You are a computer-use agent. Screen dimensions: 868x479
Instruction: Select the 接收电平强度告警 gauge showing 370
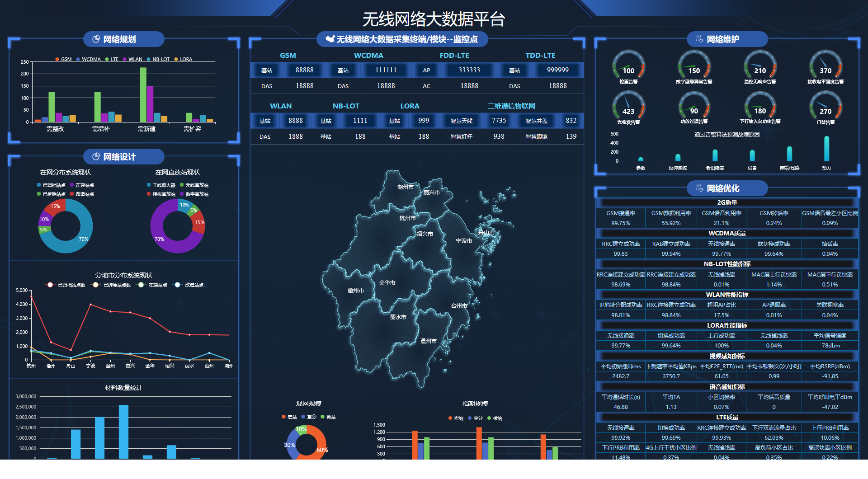826,67
